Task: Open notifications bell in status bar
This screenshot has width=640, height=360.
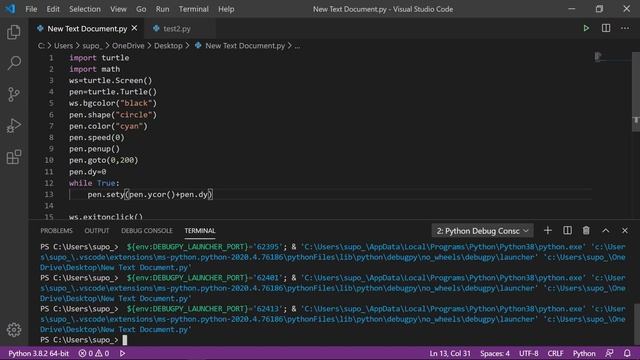Action: (x=627, y=353)
